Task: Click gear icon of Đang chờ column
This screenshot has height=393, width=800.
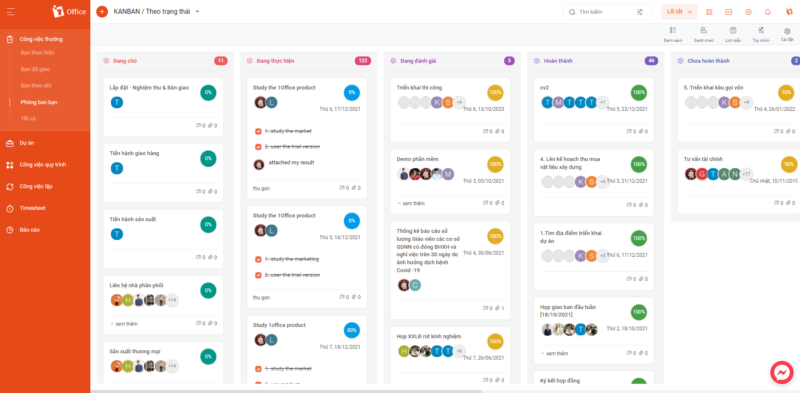Action: pyautogui.click(x=106, y=61)
